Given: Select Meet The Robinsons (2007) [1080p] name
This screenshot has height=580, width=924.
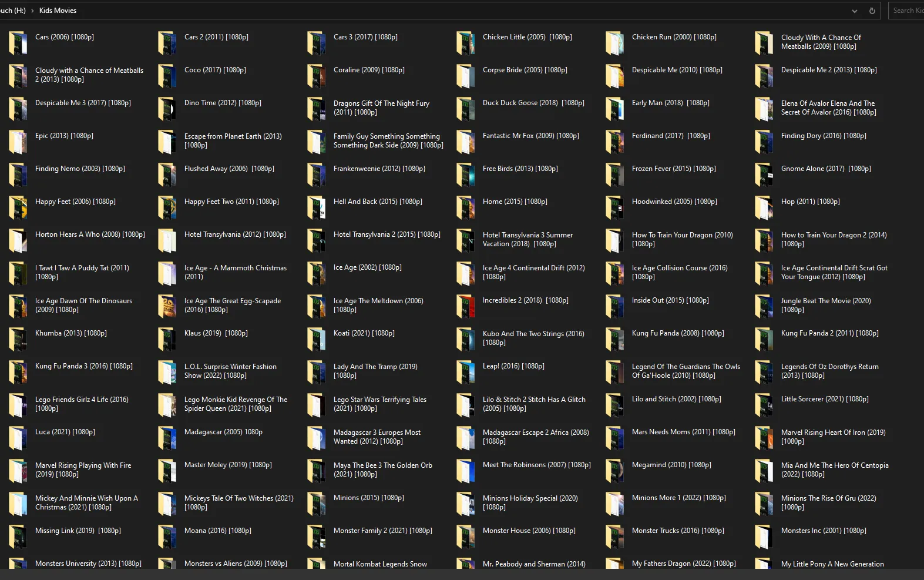Looking at the screenshot, I should 537,465.
